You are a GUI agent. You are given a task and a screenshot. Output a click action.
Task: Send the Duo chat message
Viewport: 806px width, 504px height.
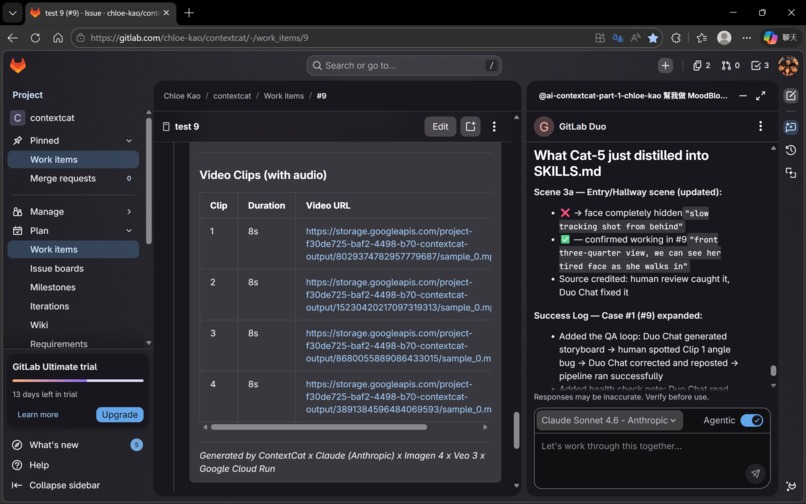(755, 474)
